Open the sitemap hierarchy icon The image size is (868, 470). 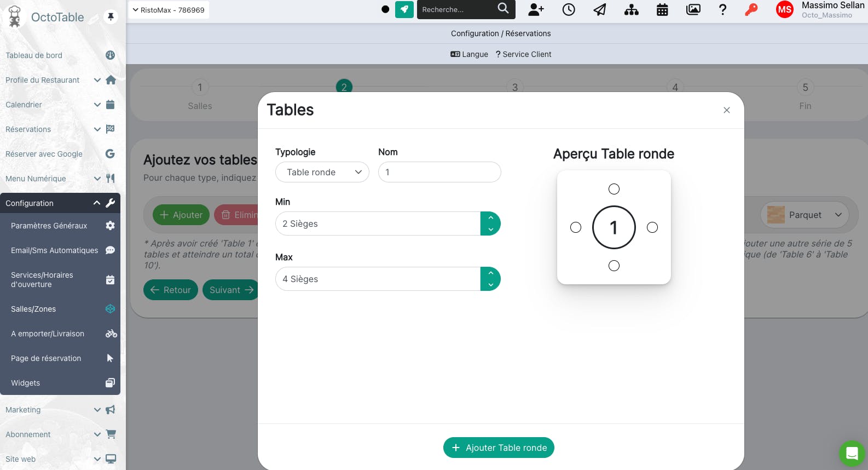[x=632, y=9]
